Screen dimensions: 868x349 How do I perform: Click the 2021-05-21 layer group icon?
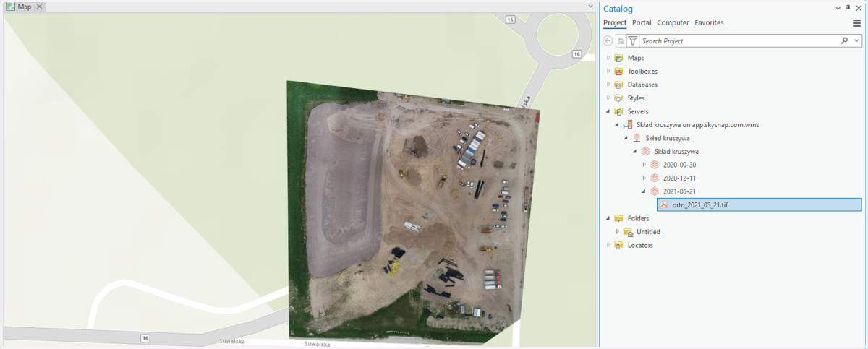point(654,191)
